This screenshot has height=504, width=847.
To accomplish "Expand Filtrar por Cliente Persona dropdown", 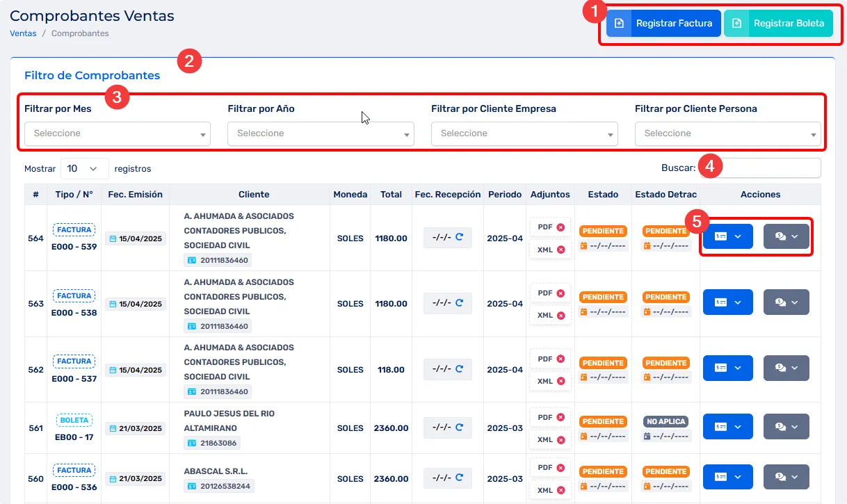I will [x=727, y=133].
